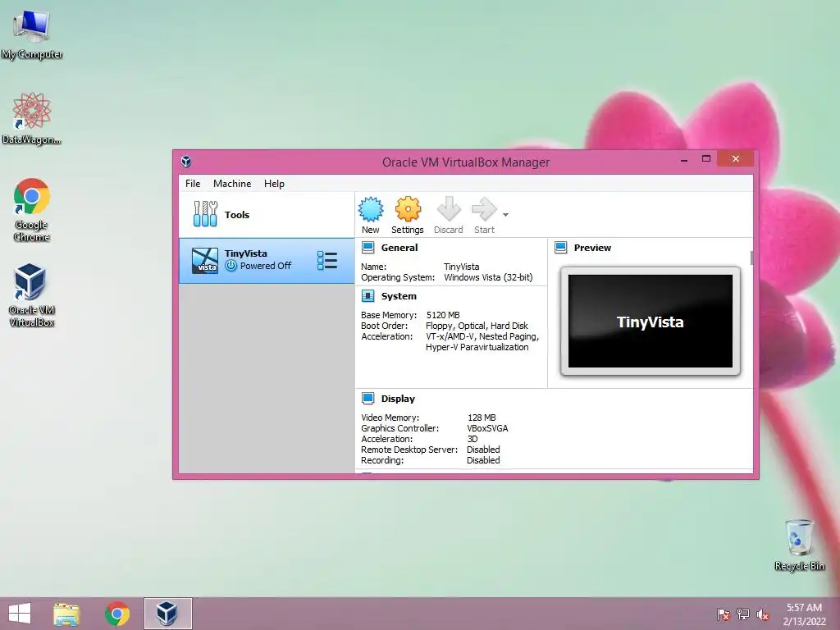Minimize the VirtualBox Manager window

[x=684, y=159]
